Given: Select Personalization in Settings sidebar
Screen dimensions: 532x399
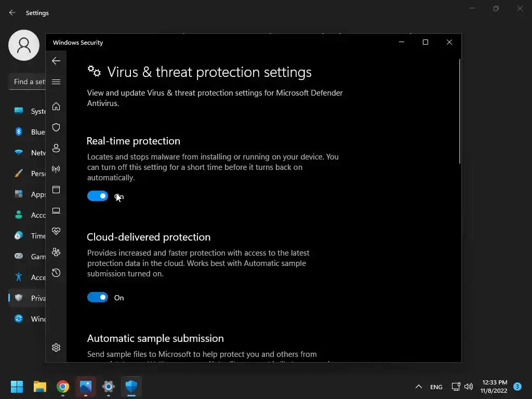Looking at the screenshot, I should [x=27, y=174].
